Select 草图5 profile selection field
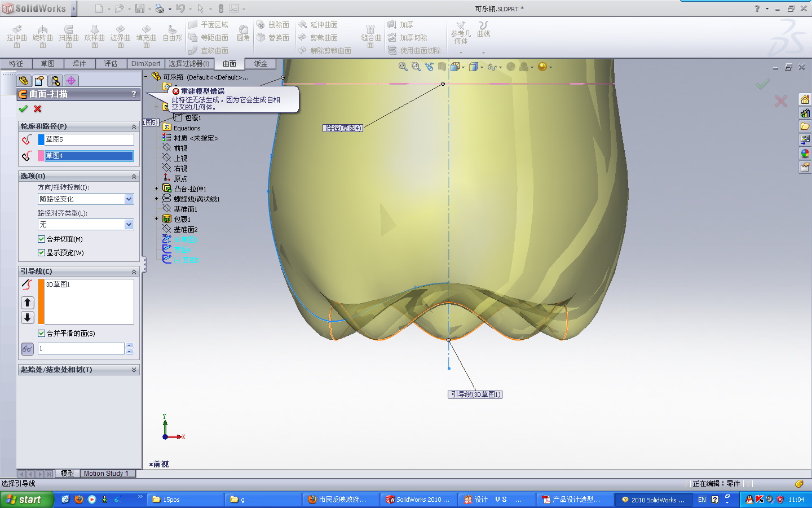Viewport: 812px width, 508px height. click(x=89, y=139)
